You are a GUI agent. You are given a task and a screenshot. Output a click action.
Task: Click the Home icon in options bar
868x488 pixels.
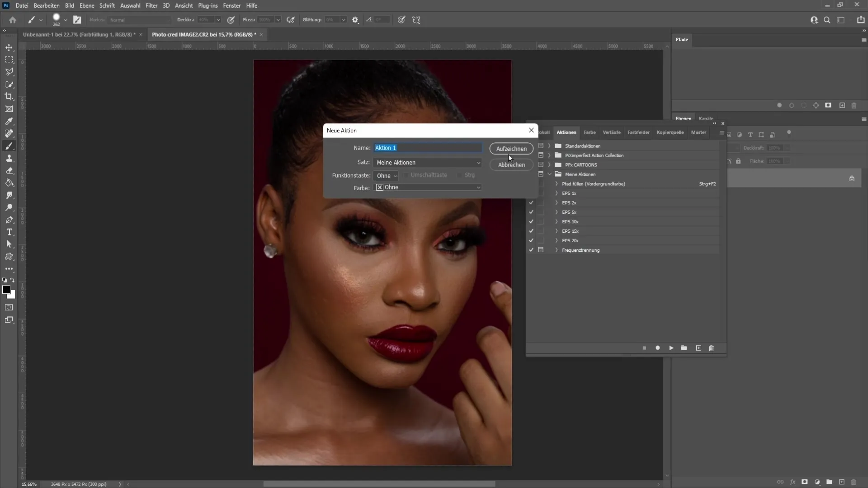13,20
